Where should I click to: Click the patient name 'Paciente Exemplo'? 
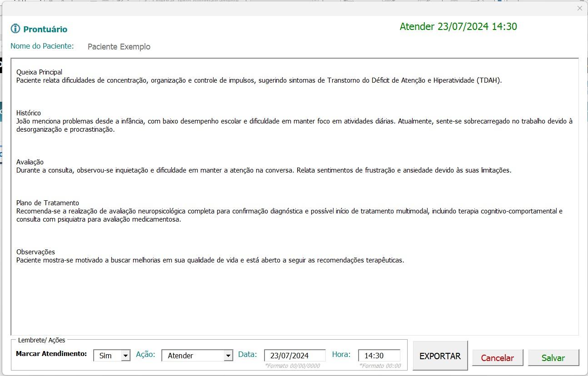(x=119, y=47)
